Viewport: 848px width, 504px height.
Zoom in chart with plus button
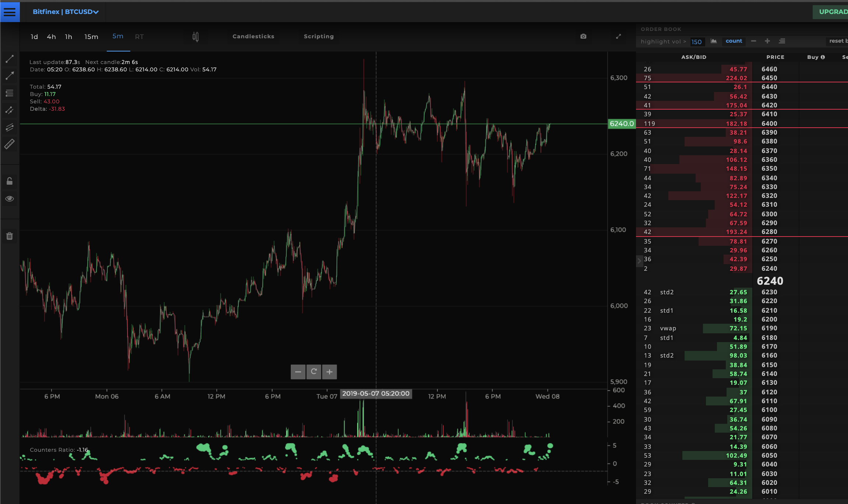(329, 372)
